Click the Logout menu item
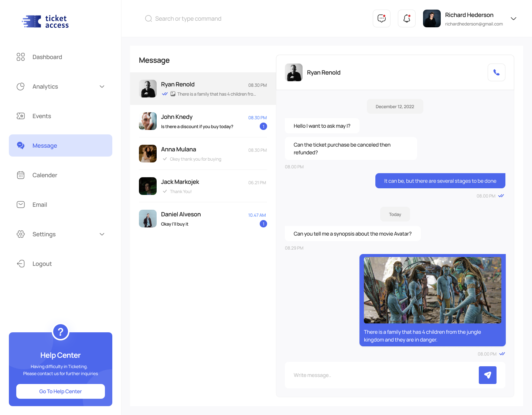Image resolution: width=532 pixels, height=415 pixels. tap(61, 264)
